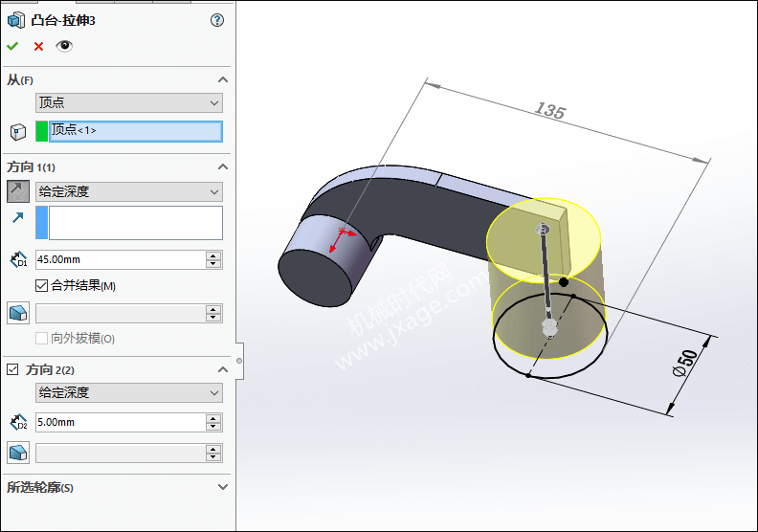Collapse the 方向 1(1) section
This screenshot has height=532, width=758.
(x=223, y=166)
